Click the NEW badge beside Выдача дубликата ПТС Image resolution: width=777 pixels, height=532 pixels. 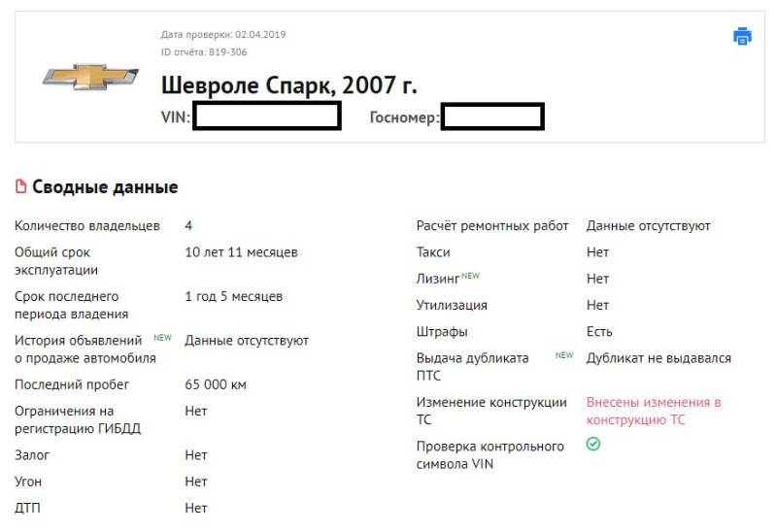click(563, 355)
